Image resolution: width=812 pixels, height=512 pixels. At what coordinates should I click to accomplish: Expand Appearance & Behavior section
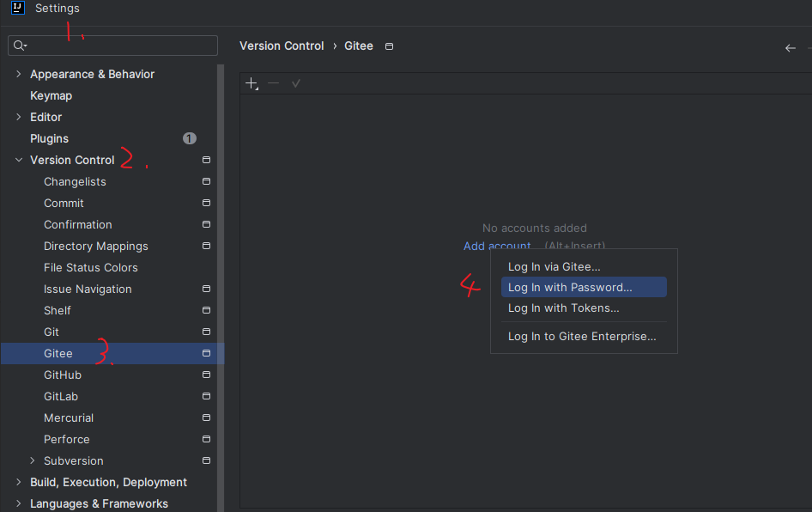pyautogui.click(x=19, y=74)
